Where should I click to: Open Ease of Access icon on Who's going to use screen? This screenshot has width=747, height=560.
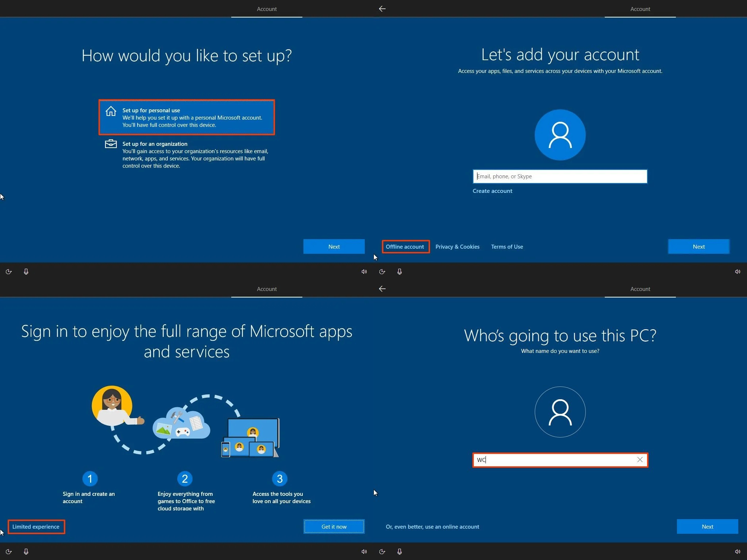coord(382,552)
